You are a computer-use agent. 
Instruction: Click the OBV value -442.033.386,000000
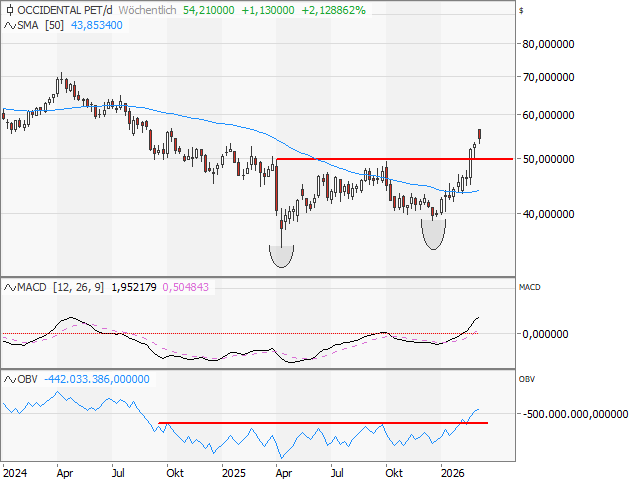coord(97,379)
